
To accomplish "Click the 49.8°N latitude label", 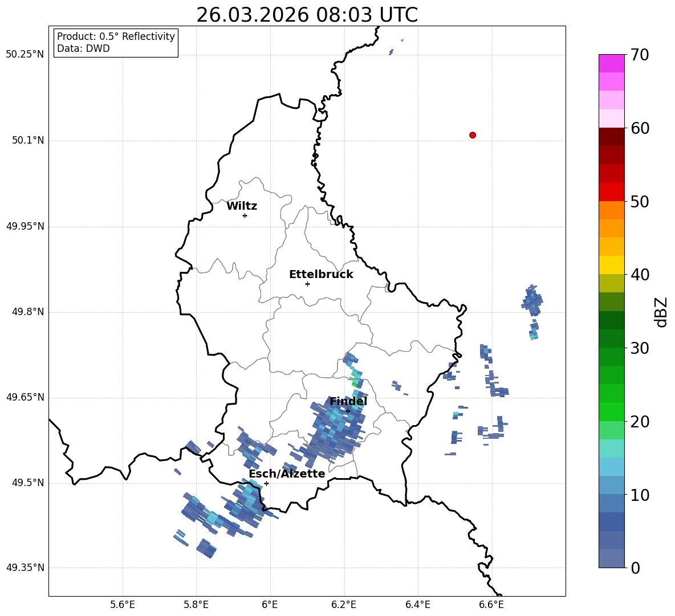I will (28, 312).
